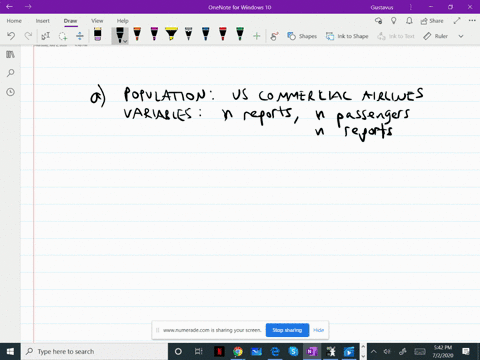Open clock showing 5:42 PM
This screenshot has height=360, width=480.
point(443,351)
